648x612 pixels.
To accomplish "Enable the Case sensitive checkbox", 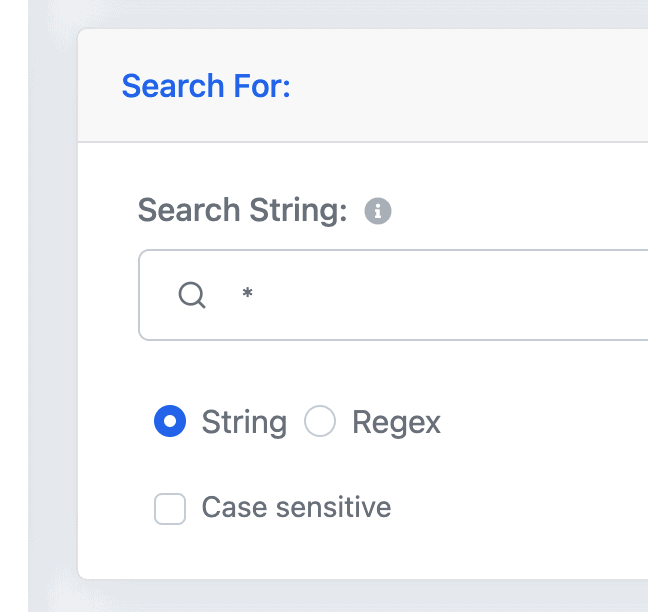I will pyautogui.click(x=170, y=509).
